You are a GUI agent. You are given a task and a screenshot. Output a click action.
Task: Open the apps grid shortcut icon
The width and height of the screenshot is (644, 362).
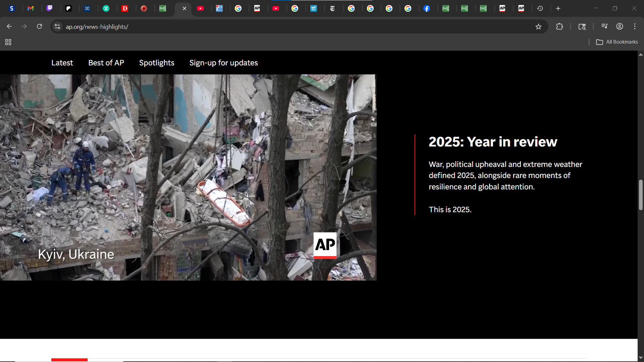8,42
